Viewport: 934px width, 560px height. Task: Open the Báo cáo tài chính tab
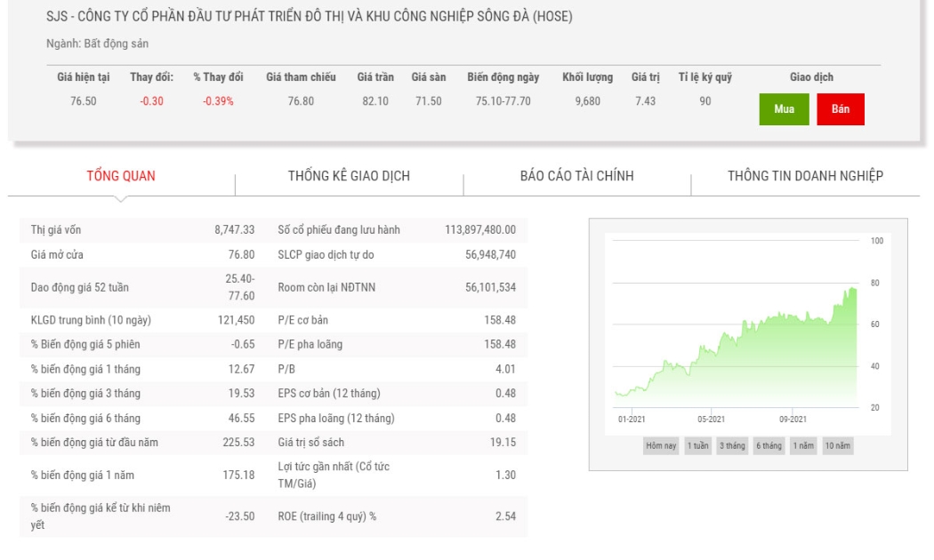click(x=577, y=176)
